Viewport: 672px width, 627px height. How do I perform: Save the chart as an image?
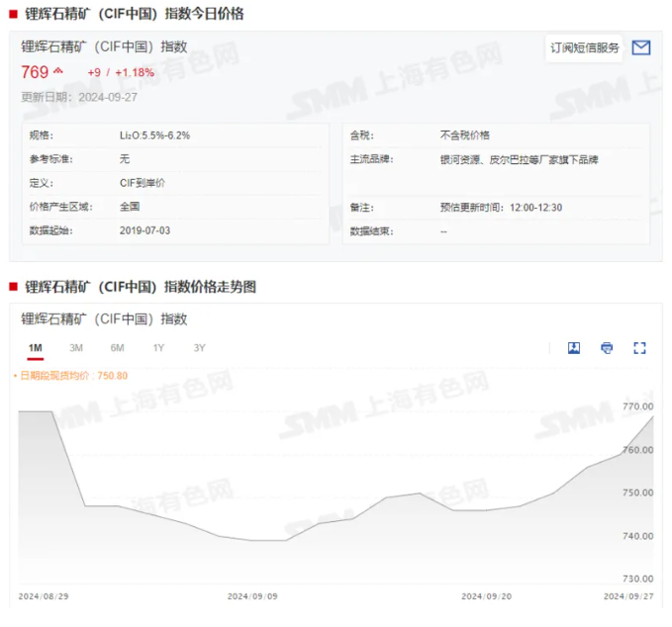click(574, 348)
